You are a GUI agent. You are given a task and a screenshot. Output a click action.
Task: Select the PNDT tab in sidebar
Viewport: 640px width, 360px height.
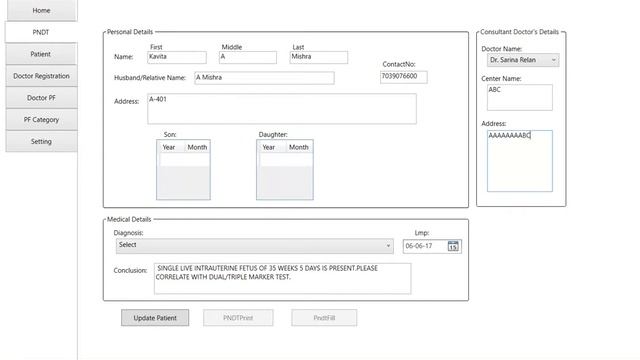tap(41, 32)
